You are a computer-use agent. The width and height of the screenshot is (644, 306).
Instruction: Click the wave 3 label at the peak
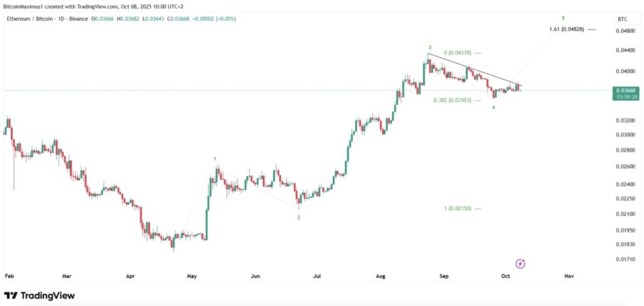pos(430,47)
